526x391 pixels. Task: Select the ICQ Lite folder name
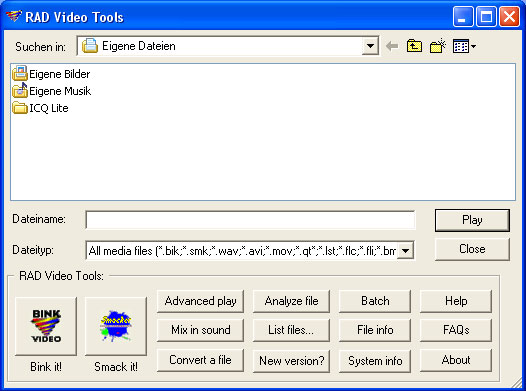pyautogui.click(x=49, y=108)
